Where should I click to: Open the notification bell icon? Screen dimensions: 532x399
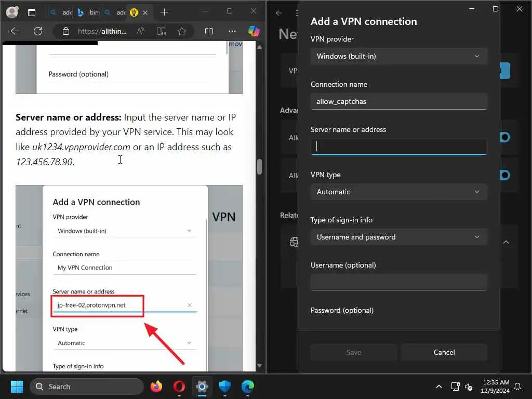pyautogui.click(x=518, y=387)
